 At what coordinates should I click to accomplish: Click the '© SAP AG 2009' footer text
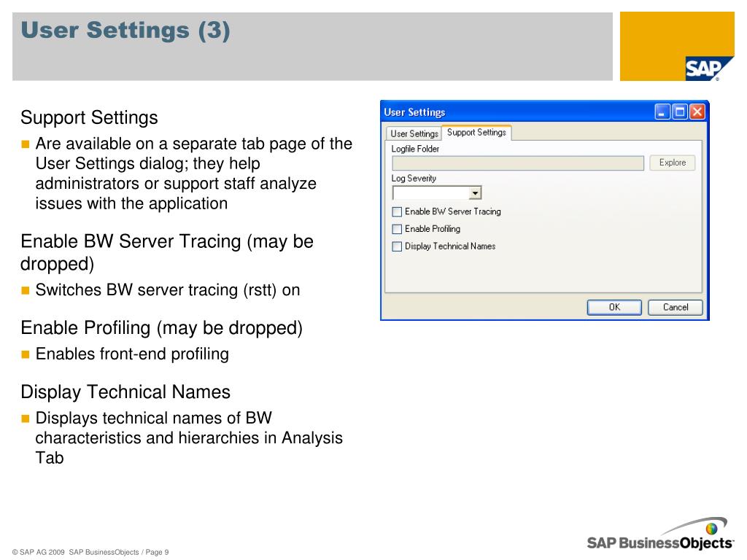pos(38,552)
